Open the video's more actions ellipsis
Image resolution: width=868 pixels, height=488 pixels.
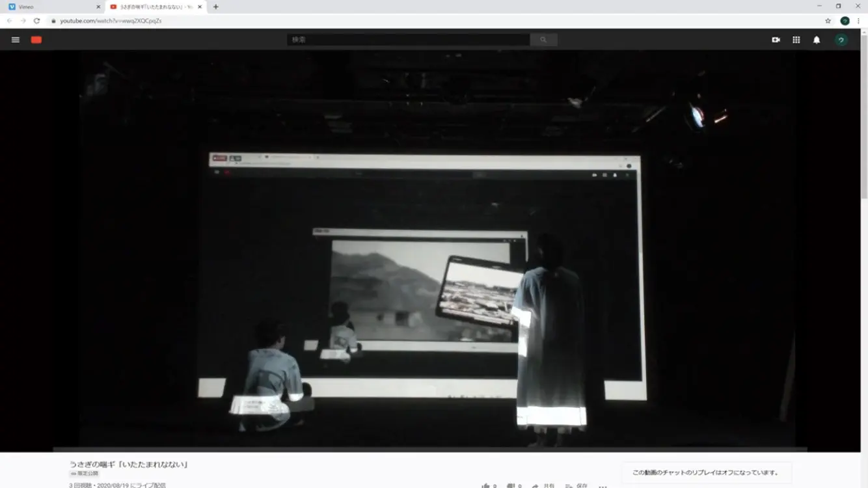point(603,485)
